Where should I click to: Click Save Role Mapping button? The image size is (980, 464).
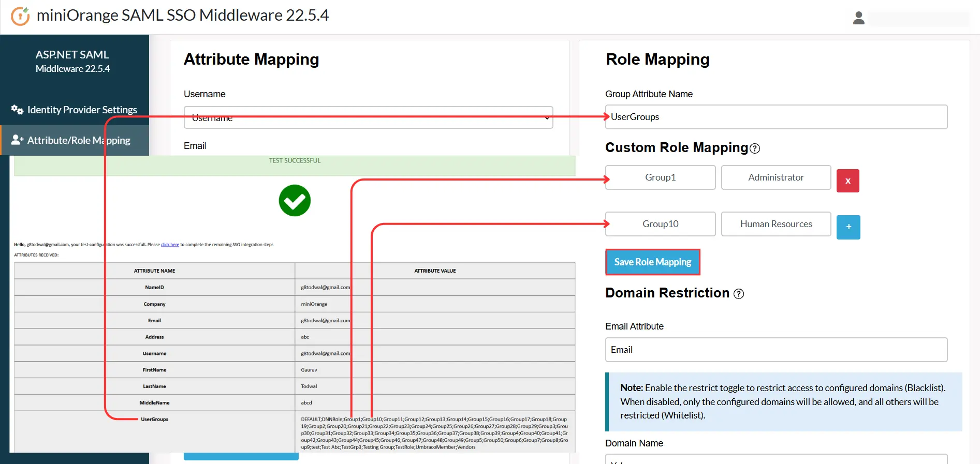coord(652,262)
